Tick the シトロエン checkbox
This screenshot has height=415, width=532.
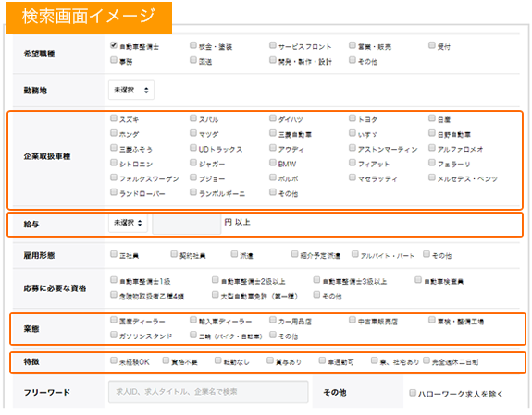[114, 163]
